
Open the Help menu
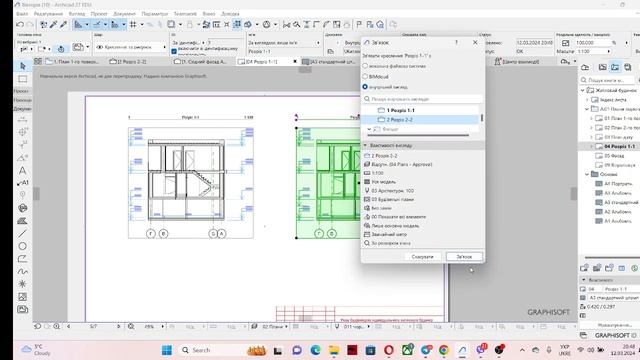click(230, 14)
